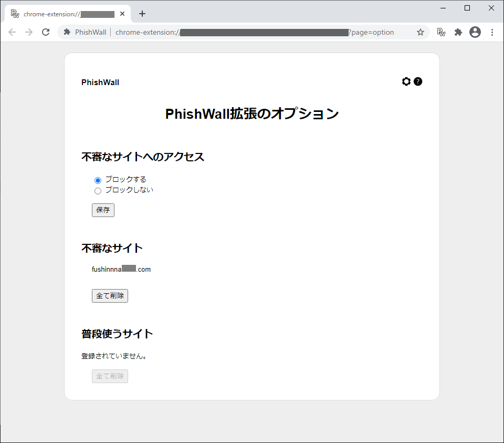Select the ブロックしない radio option
This screenshot has width=504, height=443.
pos(98,191)
